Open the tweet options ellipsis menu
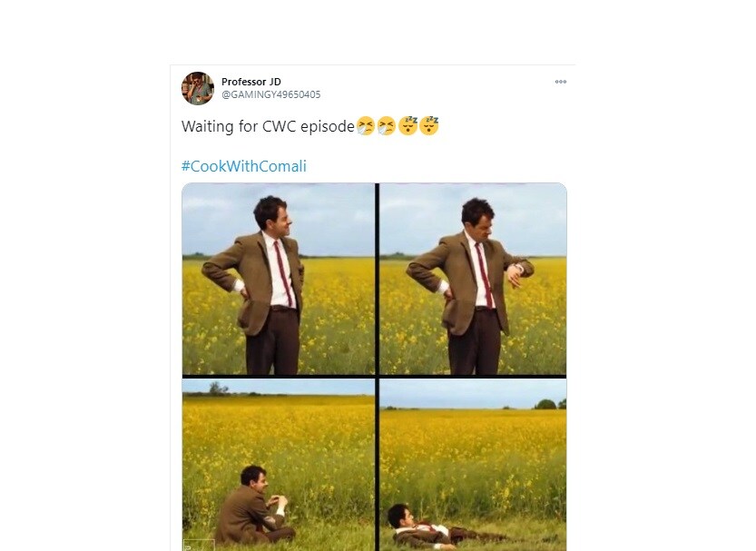 click(561, 81)
